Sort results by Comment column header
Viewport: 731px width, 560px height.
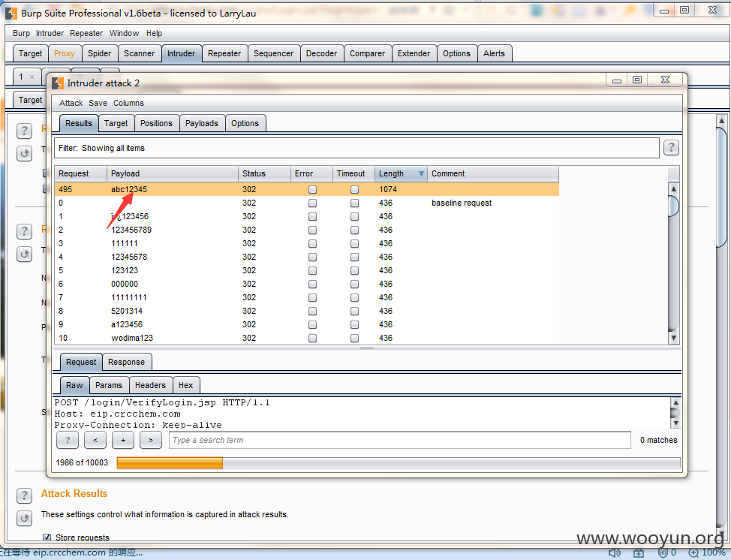493,173
